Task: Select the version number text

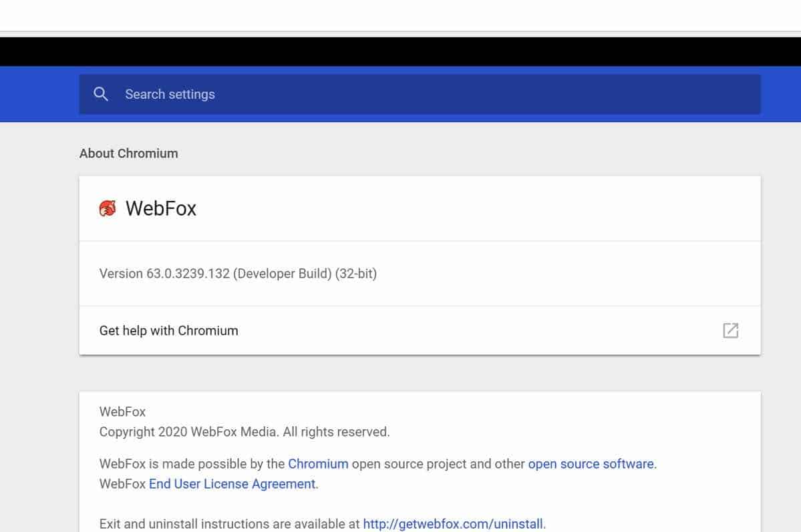Action: (x=238, y=274)
